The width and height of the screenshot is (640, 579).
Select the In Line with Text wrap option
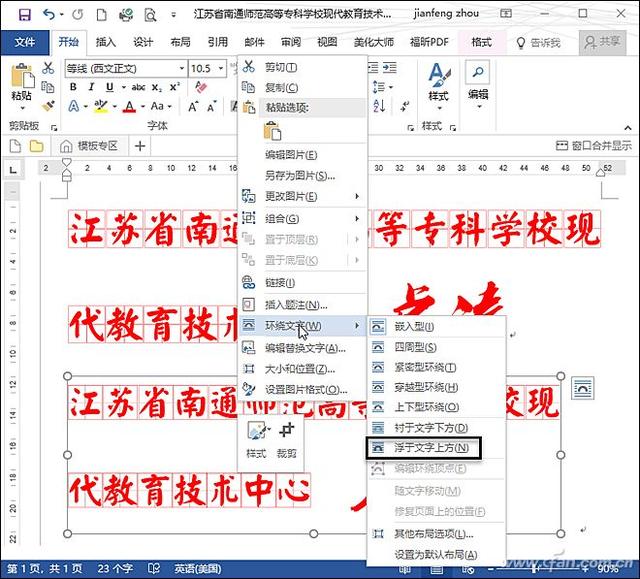pyautogui.click(x=436, y=326)
